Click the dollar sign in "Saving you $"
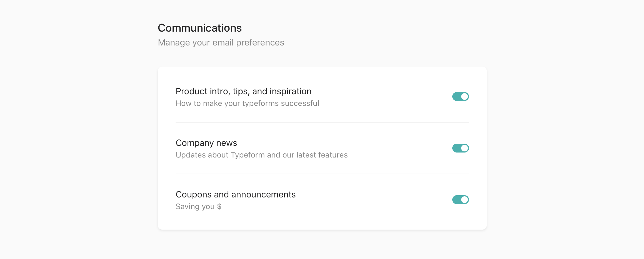The height and width of the screenshot is (259, 644). tap(219, 206)
